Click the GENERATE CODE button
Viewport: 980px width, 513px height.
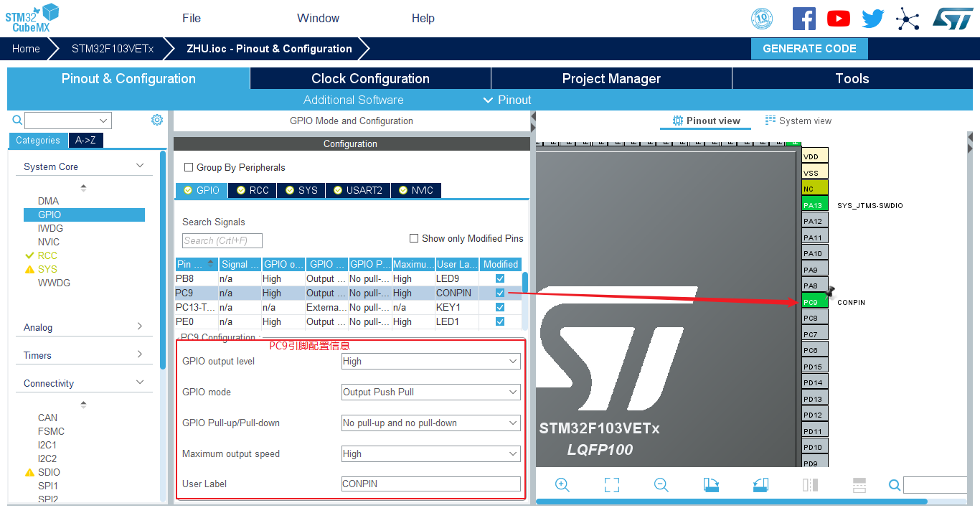[809, 49]
